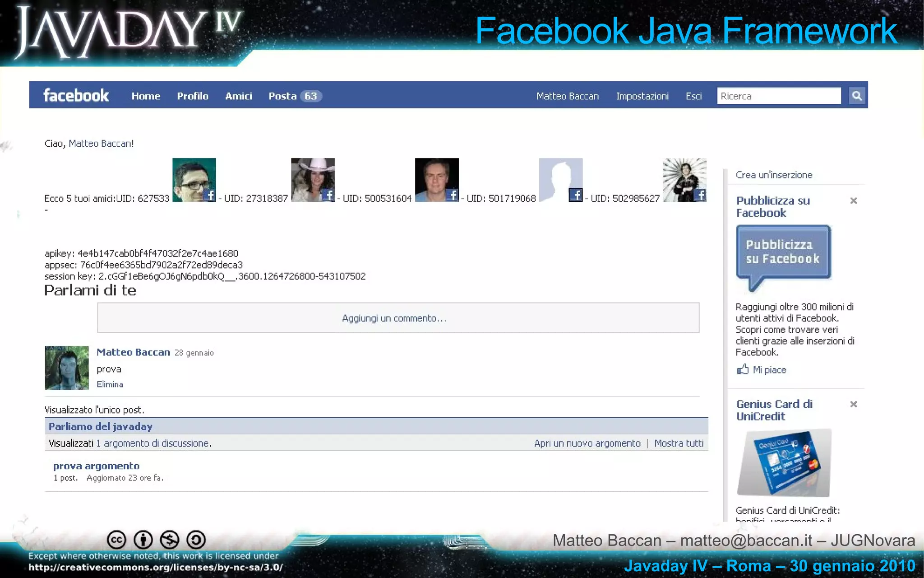Close the Pubblicizza su Facebook ad
Image resolution: width=924 pixels, height=578 pixels.
[x=853, y=200]
